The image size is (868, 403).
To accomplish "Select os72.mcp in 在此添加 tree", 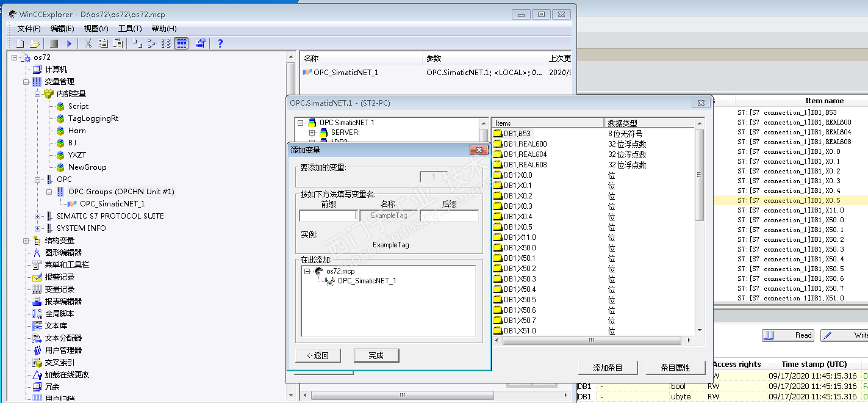I will tap(340, 270).
